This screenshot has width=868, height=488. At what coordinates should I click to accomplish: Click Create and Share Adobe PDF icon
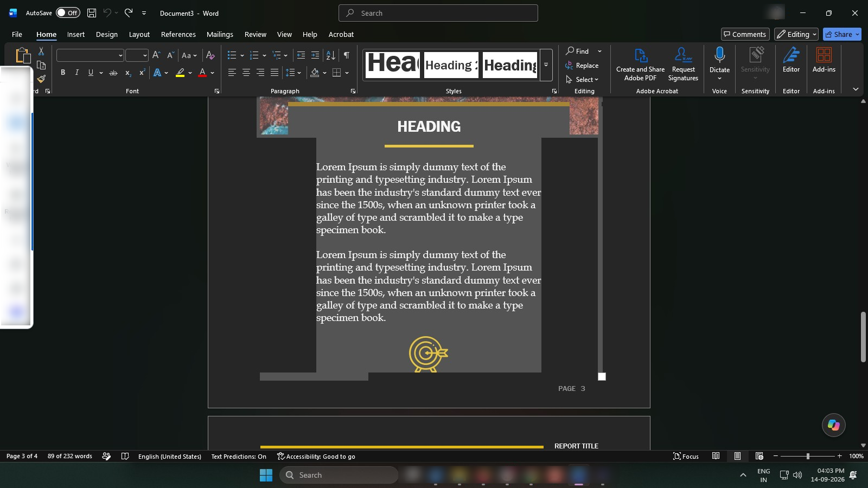640,63
